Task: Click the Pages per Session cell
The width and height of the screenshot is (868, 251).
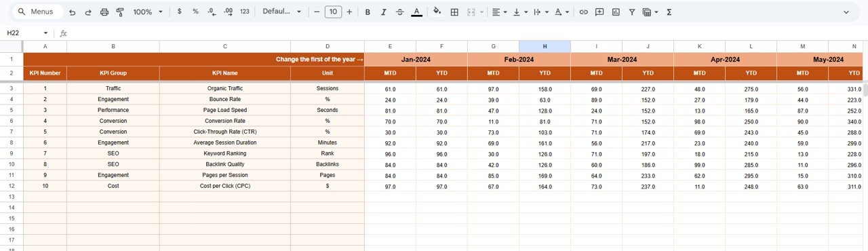Action: click(225, 175)
